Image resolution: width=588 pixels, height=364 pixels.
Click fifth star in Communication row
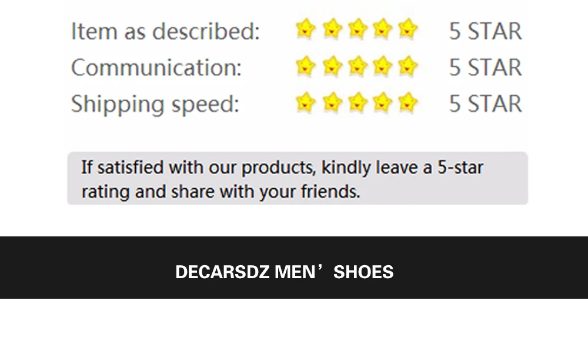(407, 66)
